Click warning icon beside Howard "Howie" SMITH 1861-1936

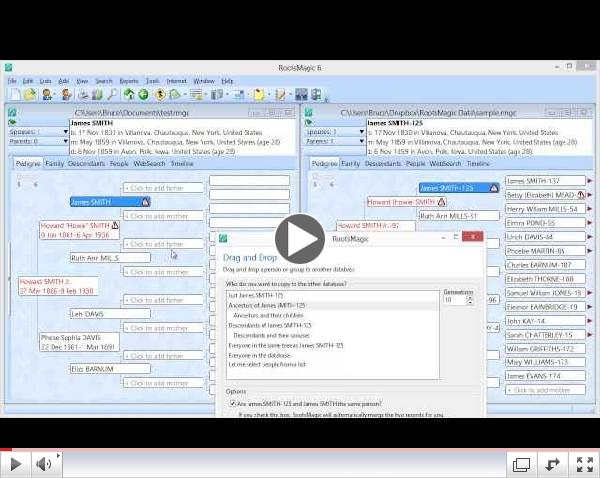115,225
